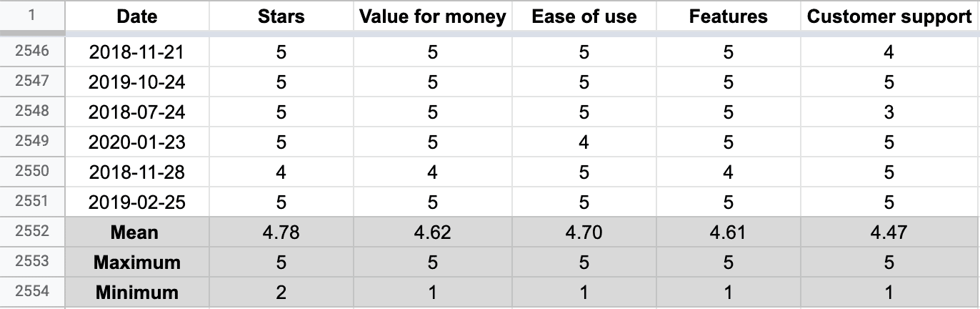Click the minimum Stars value 2
Image resolution: width=980 pixels, height=309 pixels.
281,293
